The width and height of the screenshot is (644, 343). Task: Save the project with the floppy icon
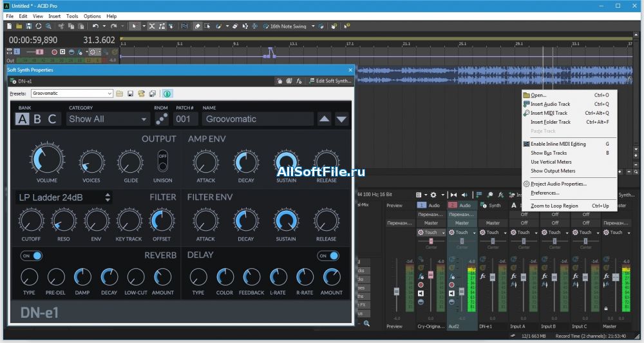(x=29, y=26)
